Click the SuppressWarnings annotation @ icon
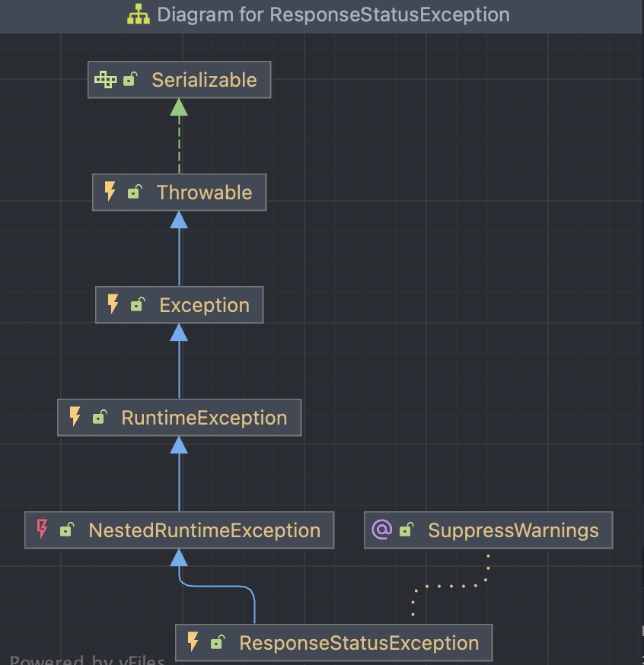Screen dimensions: 644x665 381,530
